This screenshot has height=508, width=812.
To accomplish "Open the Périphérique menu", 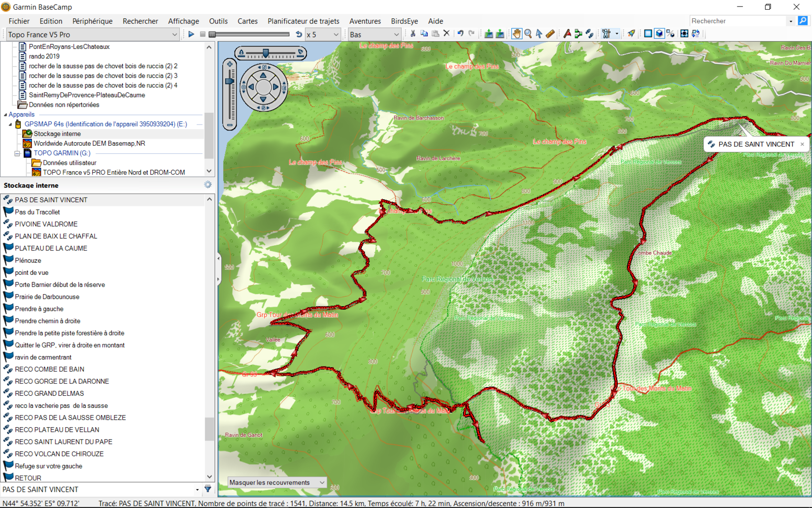I will coord(92,21).
